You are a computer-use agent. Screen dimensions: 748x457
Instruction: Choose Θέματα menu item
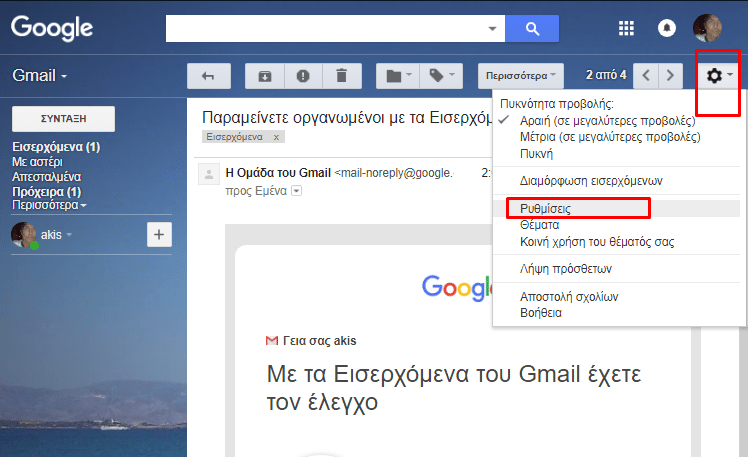[x=540, y=225]
